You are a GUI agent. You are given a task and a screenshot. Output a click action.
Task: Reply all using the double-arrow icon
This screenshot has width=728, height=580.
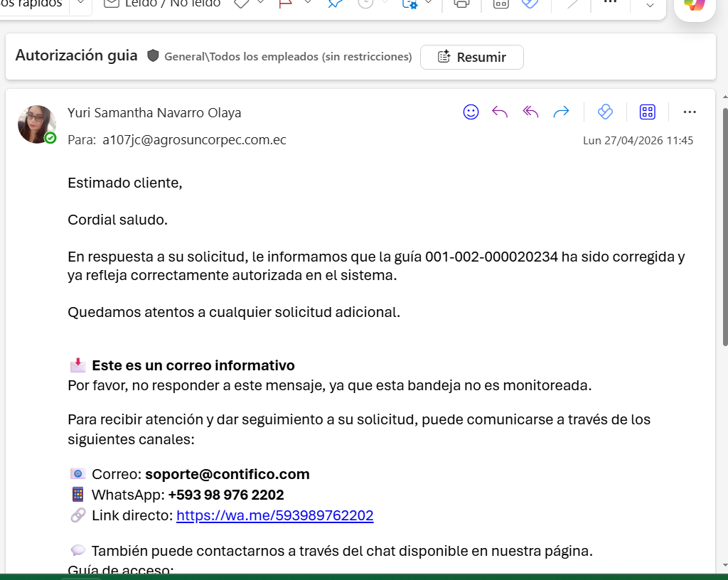point(530,112)
